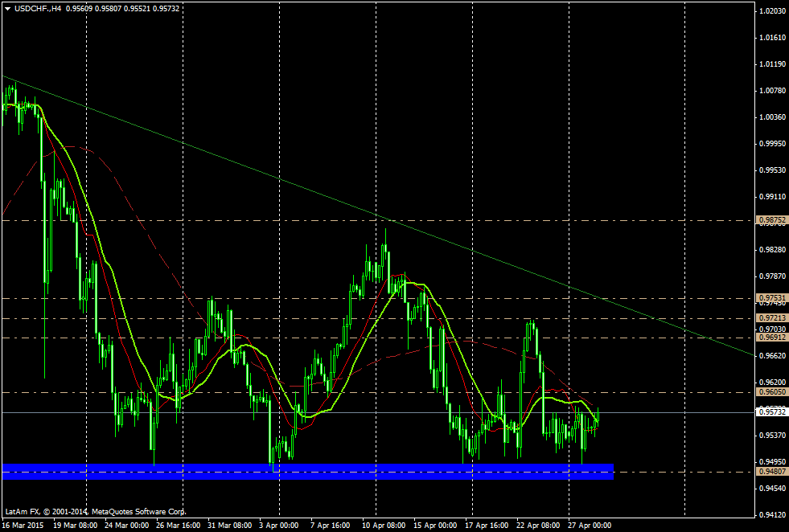Click the 0.94120 value on price scale
The height and width of the screenshot is (532, 789).
coord(772,514)
